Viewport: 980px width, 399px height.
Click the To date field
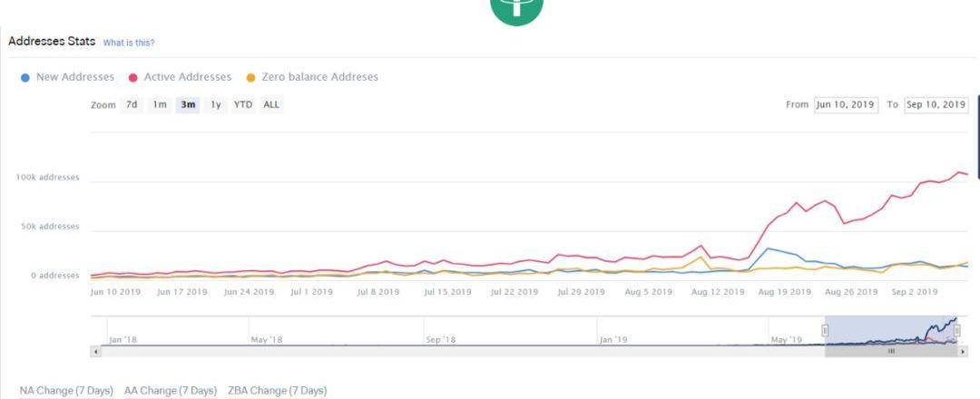click(x=936, y=105)
